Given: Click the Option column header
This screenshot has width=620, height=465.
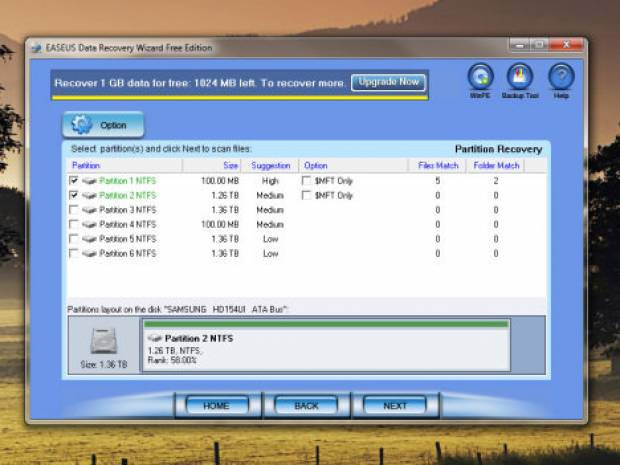Looking at the screenshot, I should [x=354, y=165].
